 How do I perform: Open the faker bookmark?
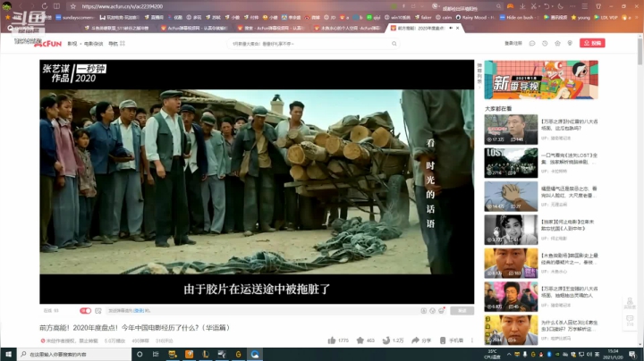tap(423, 17)
